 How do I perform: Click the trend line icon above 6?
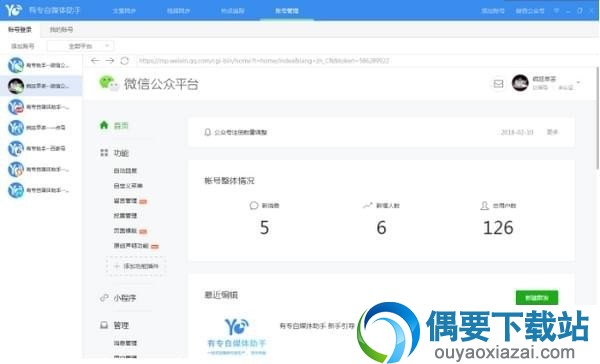pos(368,206)
